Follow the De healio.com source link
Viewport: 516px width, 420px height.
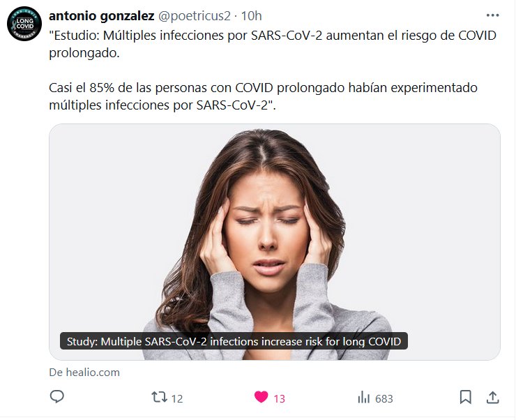point(84,373)
